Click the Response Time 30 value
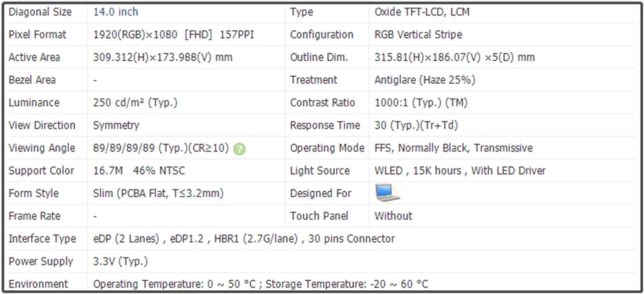Image resolution: width=644 pixels, height=294 pixels. tap(416, 126)
